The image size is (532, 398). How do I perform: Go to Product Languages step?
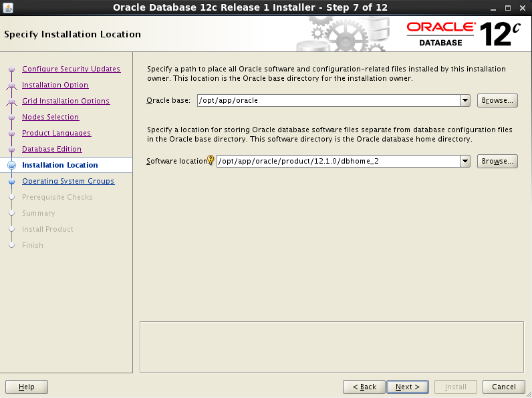point(56,133)
